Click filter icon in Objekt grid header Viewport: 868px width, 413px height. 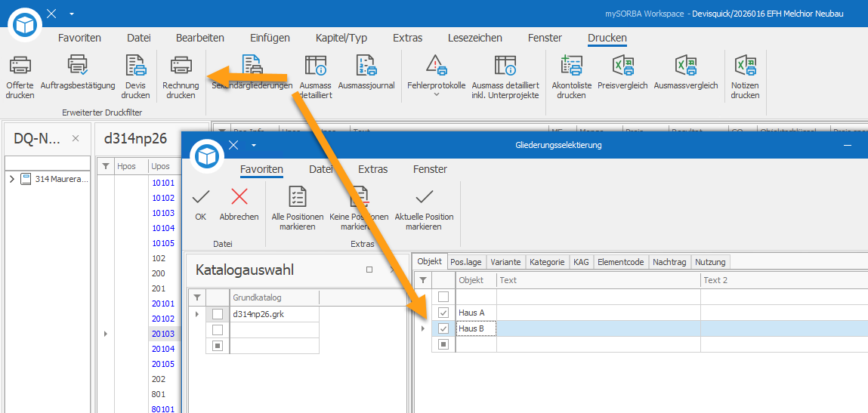coord(422,280)
